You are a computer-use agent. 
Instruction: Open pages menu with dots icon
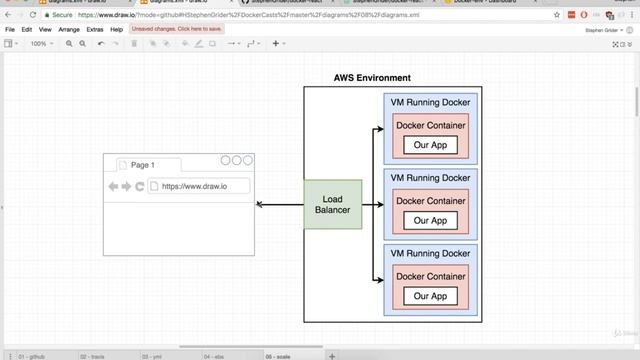click(x=10, y=356)
